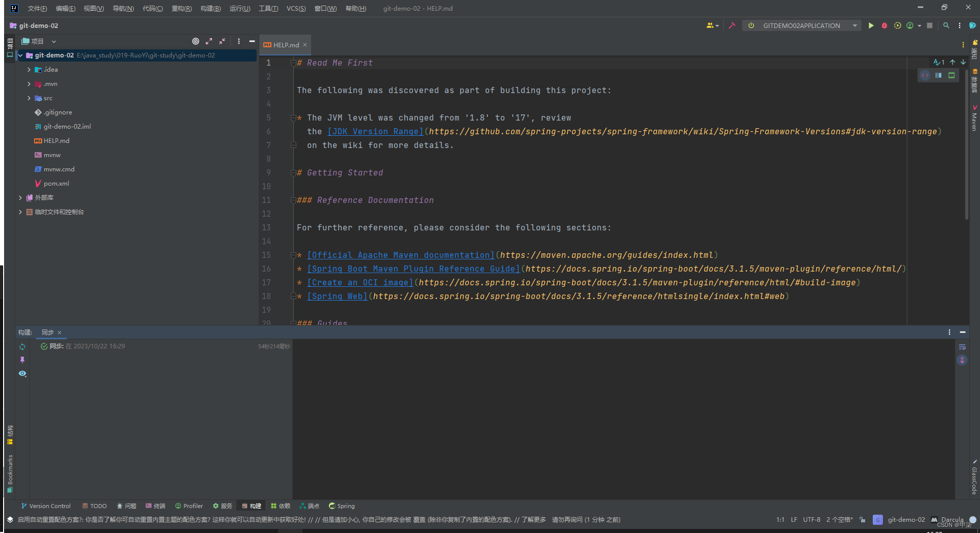The height and width of the screenshot is (533, 980).
Task: Follow Spring Boot Maven Plugin Reference Guide link
Action: coord(413,269)
